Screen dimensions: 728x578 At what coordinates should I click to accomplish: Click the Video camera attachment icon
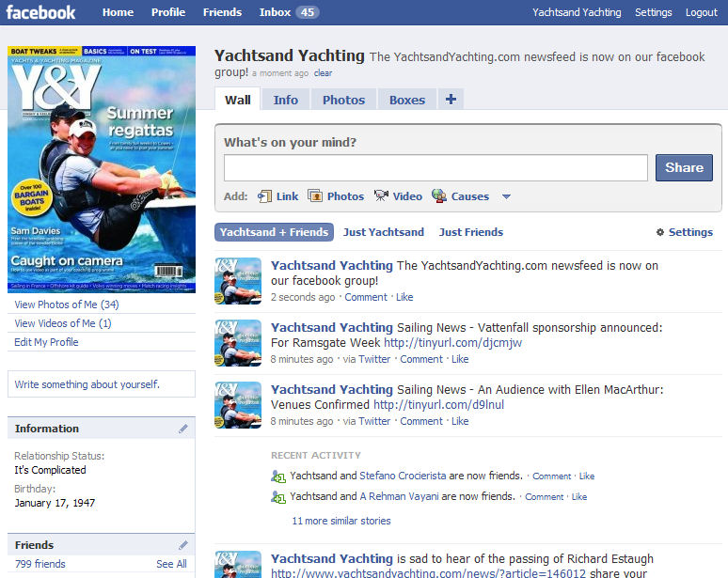point(381,195)
